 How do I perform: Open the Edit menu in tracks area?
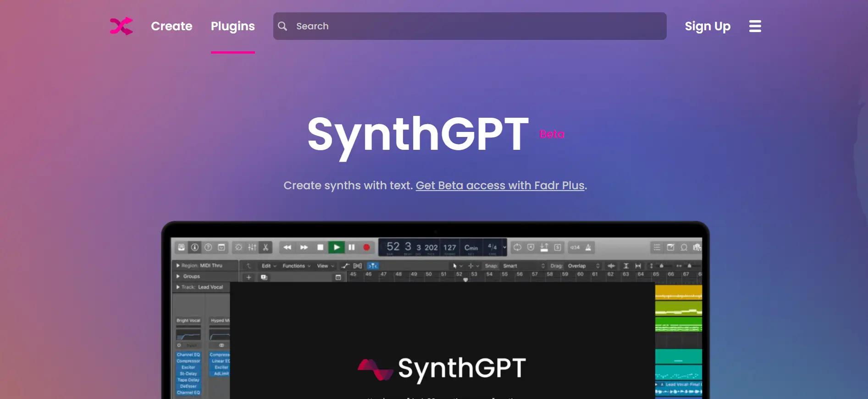click(269, 266)
